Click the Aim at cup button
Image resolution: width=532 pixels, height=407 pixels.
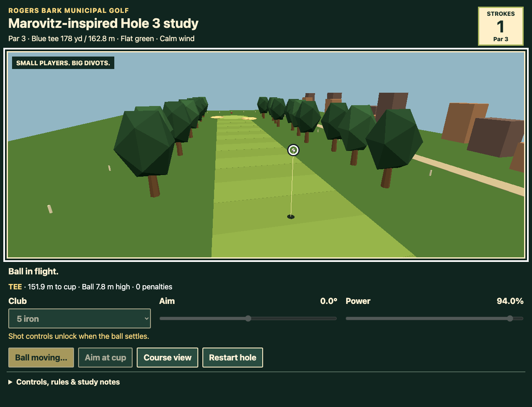105,358
